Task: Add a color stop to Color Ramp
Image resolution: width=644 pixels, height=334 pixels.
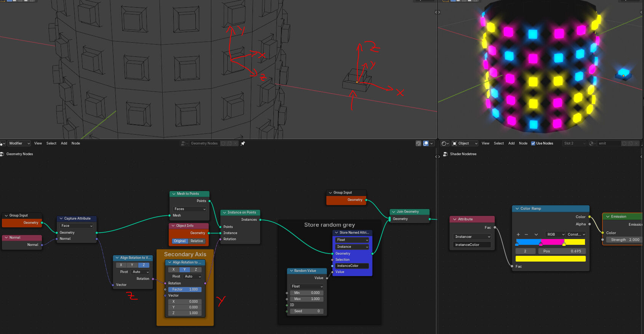Action: pyautogui.click(x=518, y=234)
